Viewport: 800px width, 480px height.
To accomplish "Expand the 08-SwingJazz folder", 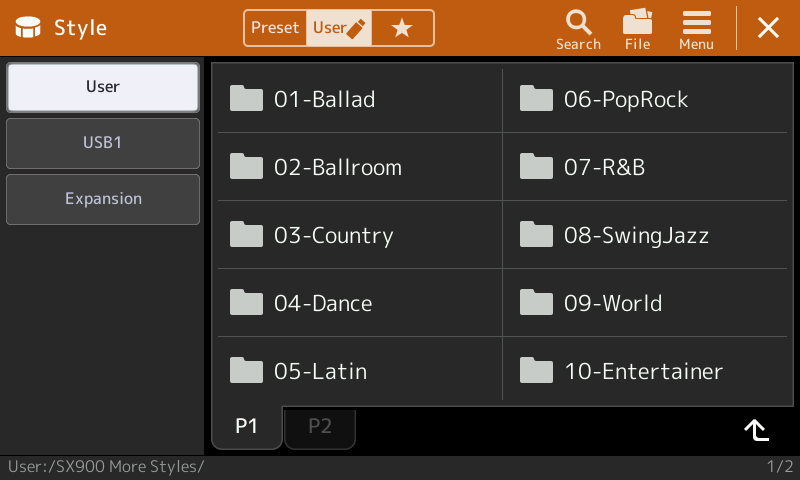I will coord(645,235).
